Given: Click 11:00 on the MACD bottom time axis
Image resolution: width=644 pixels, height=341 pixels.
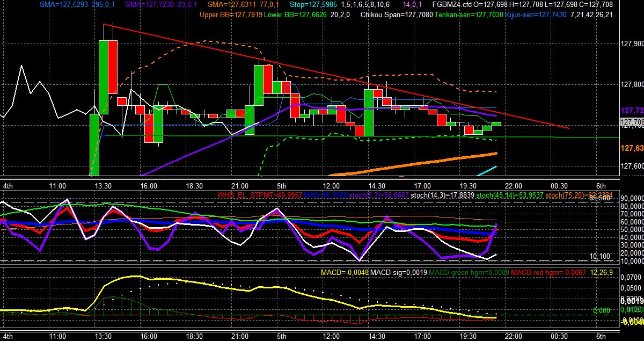Looking at the screenshot, I should pos(57,336).
